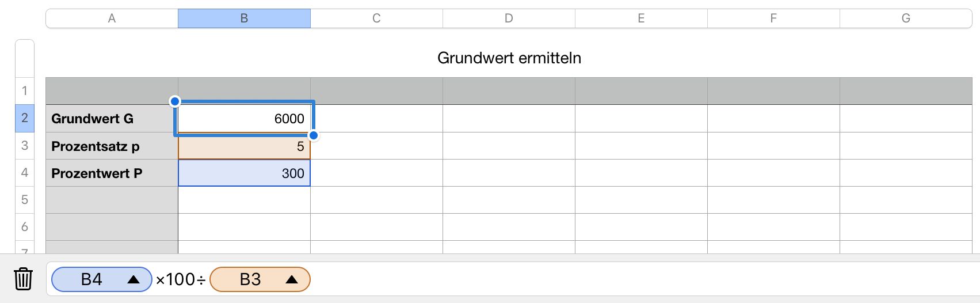Click column C header

[376, 18]
